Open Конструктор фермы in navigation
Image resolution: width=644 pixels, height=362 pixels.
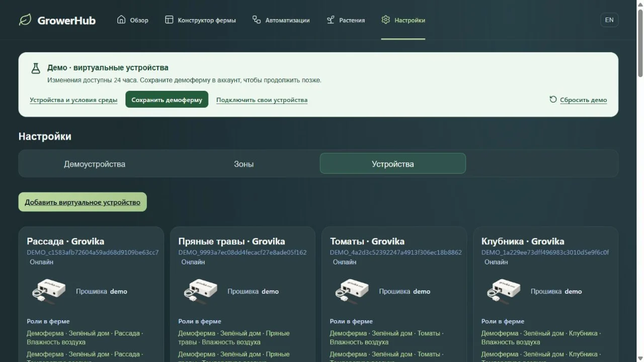coord(200,20)
